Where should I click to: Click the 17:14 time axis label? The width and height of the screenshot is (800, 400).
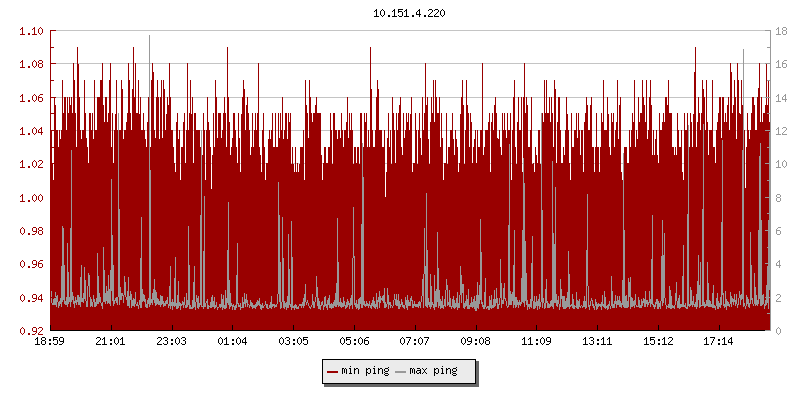tap(718, 342)
